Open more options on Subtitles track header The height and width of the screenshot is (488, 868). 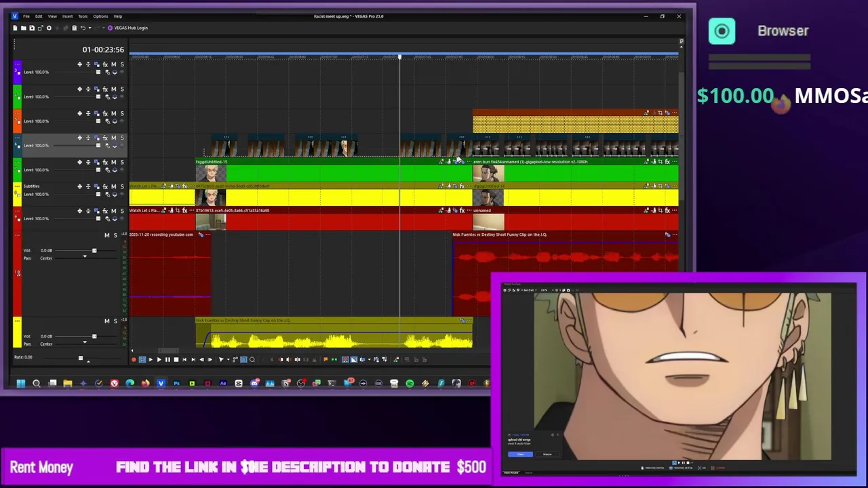point(16,186)
